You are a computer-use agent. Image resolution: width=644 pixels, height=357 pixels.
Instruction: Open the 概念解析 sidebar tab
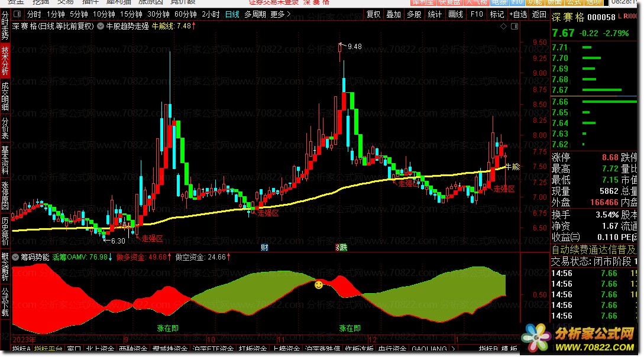tap(5, 267)
